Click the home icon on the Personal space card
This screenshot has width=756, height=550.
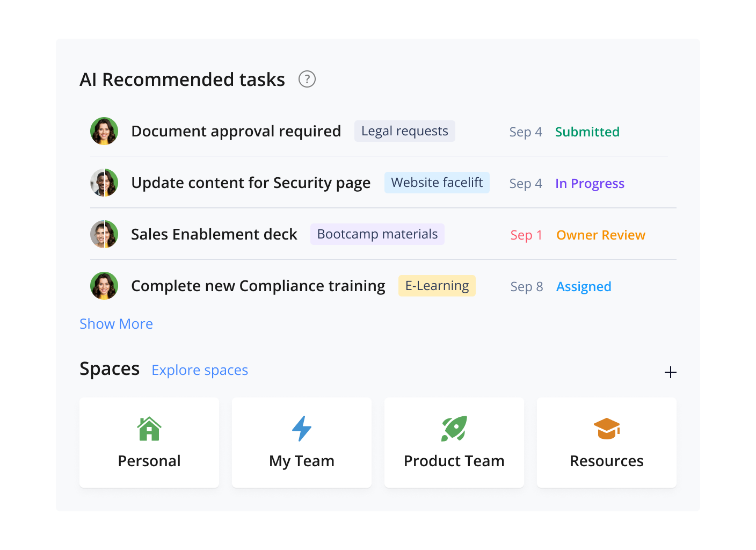click(x=149, y=429)
